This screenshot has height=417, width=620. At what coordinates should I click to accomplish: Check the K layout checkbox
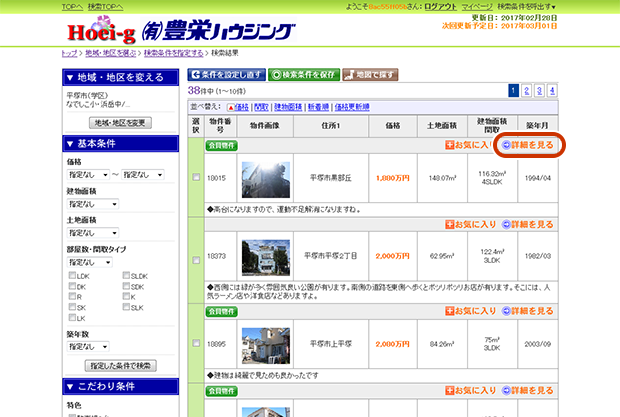pyautogui.click(x=126, y=296)
